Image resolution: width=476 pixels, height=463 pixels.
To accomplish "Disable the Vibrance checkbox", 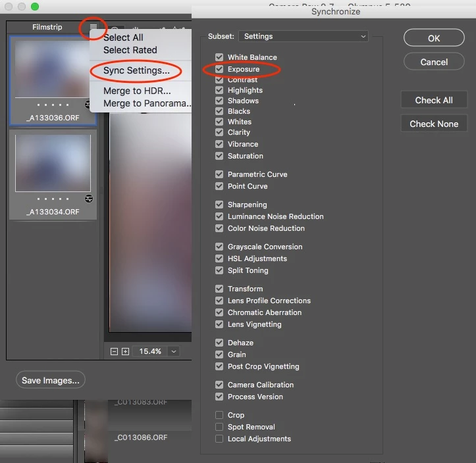I will pos(219,144).
